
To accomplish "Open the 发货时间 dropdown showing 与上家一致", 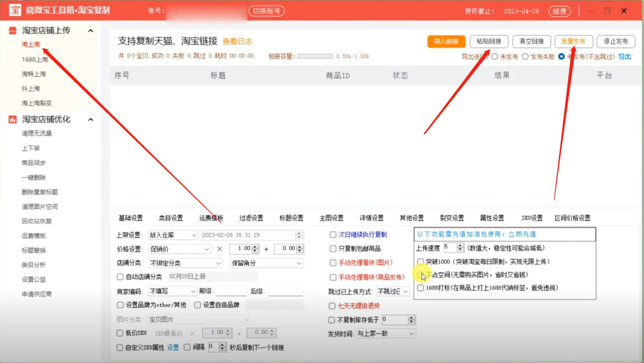I will (x=386, y=334).
